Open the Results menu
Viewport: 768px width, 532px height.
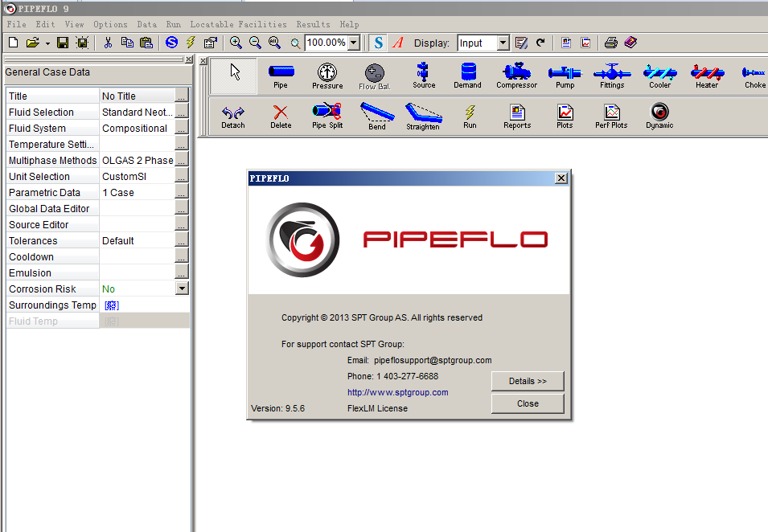point(313,24)
